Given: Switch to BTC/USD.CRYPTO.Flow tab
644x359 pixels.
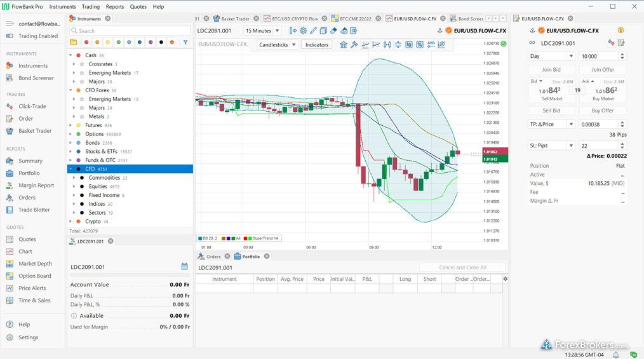Looking at the screenshot, I should (x=295, y=18).
